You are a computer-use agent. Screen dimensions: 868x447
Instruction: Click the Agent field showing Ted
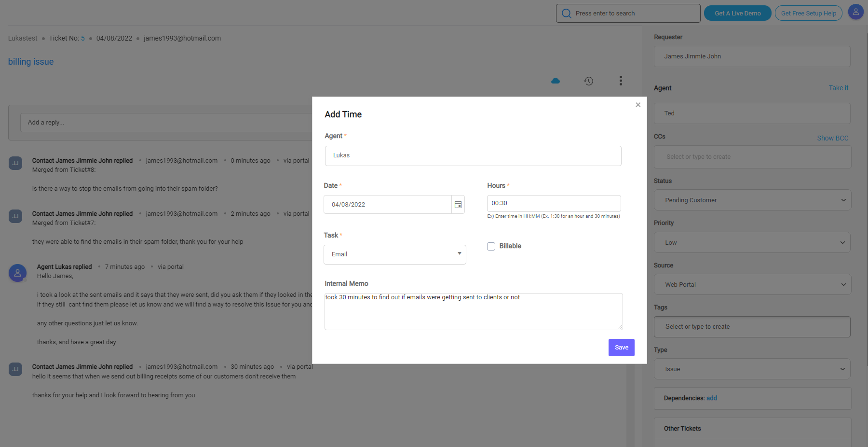click(x=752, y=113)
